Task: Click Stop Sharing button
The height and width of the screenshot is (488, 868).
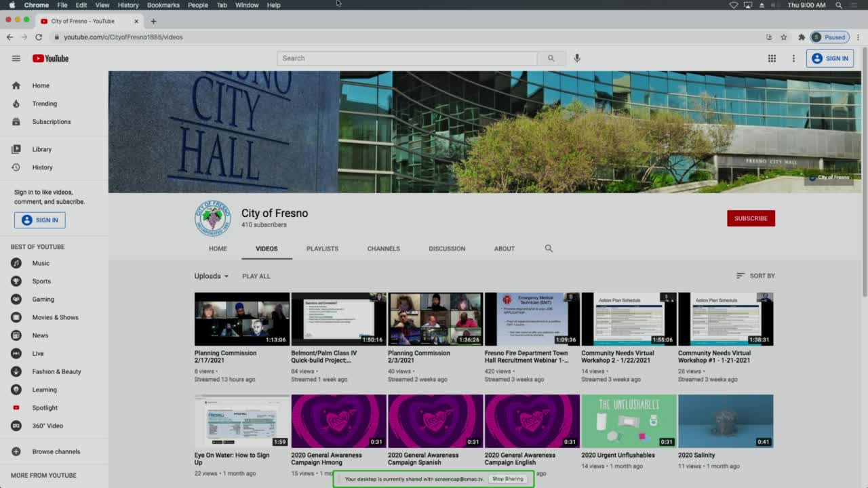Action: pos(508,479)
